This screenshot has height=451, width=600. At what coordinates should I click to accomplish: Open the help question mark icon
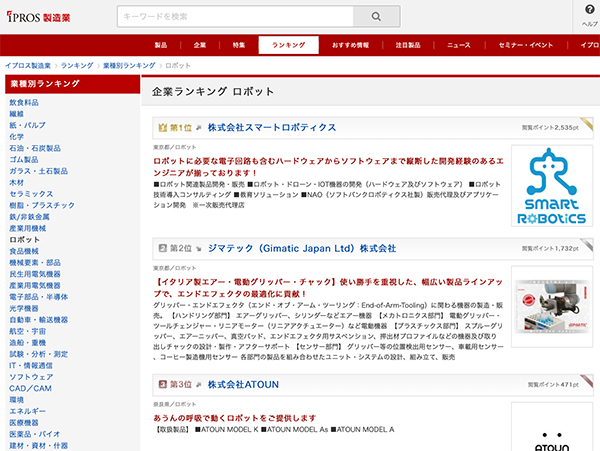pos(590,10)
